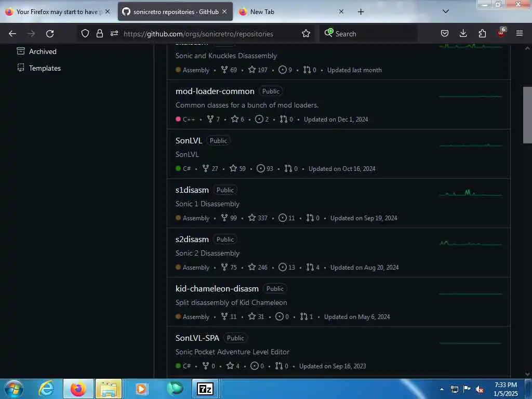
Task: Go back with the browser back arrow
Action: (12, 34)
